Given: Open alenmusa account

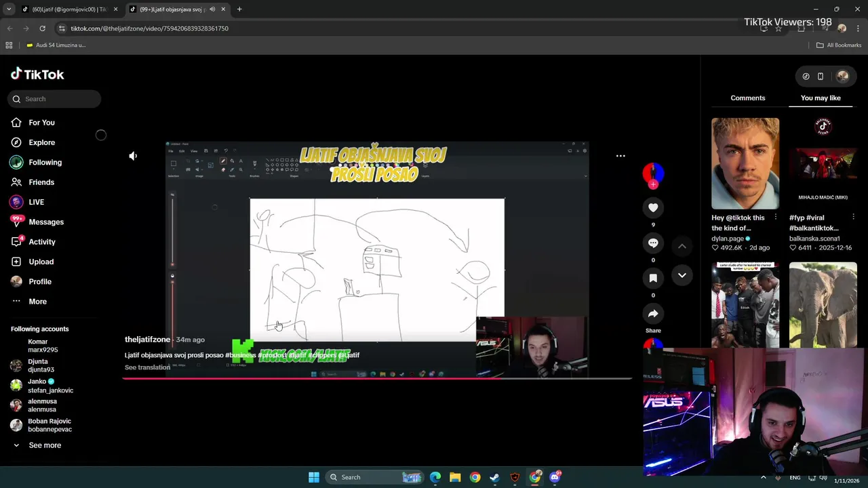Looking at the screenshot, I should [41, 405].
